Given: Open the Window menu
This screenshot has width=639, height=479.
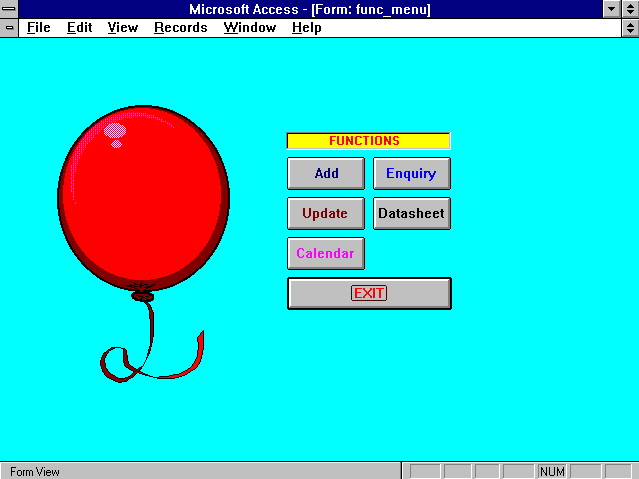Looking at the screenshot, I should [250, 28].
